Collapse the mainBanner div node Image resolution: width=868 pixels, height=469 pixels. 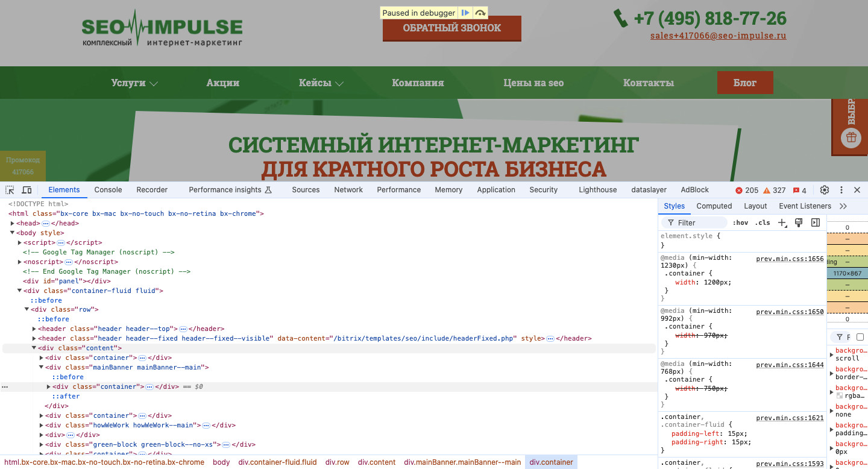(x=42, y=367)
